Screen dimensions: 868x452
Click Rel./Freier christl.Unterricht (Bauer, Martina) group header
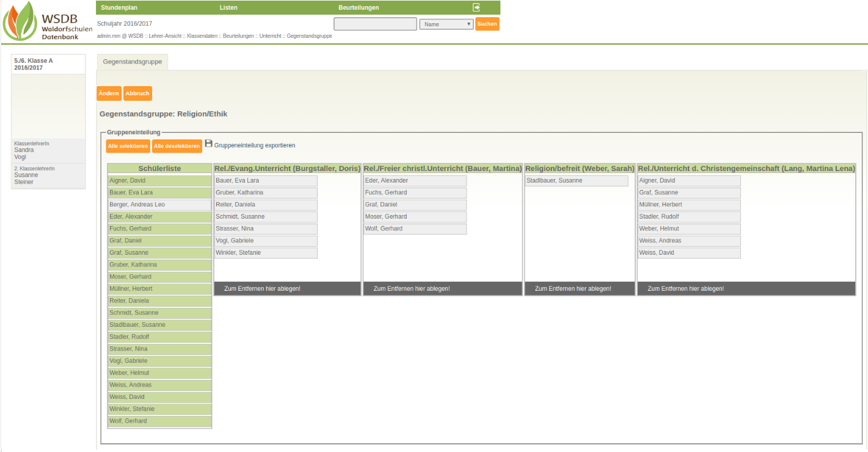point(442,169)
